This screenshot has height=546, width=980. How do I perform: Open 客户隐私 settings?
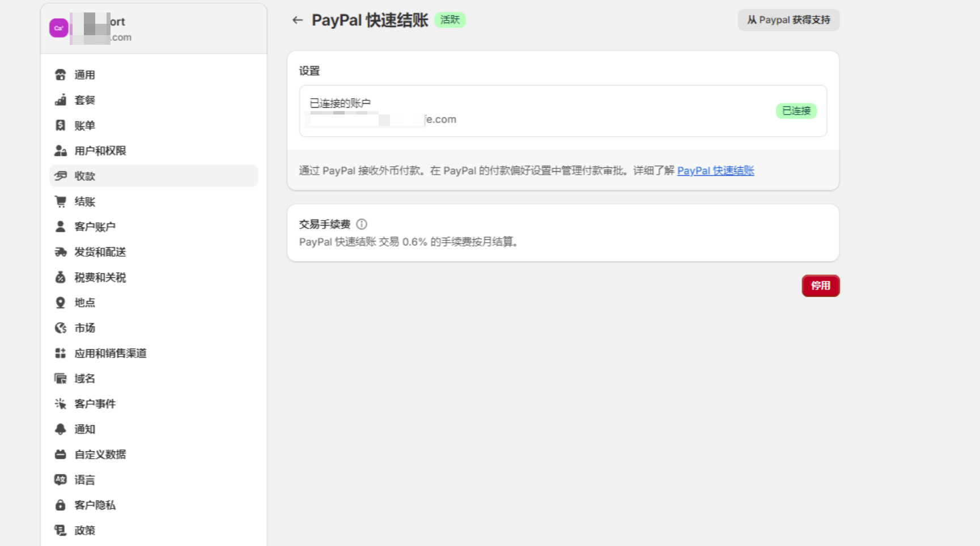coord(154,505)
